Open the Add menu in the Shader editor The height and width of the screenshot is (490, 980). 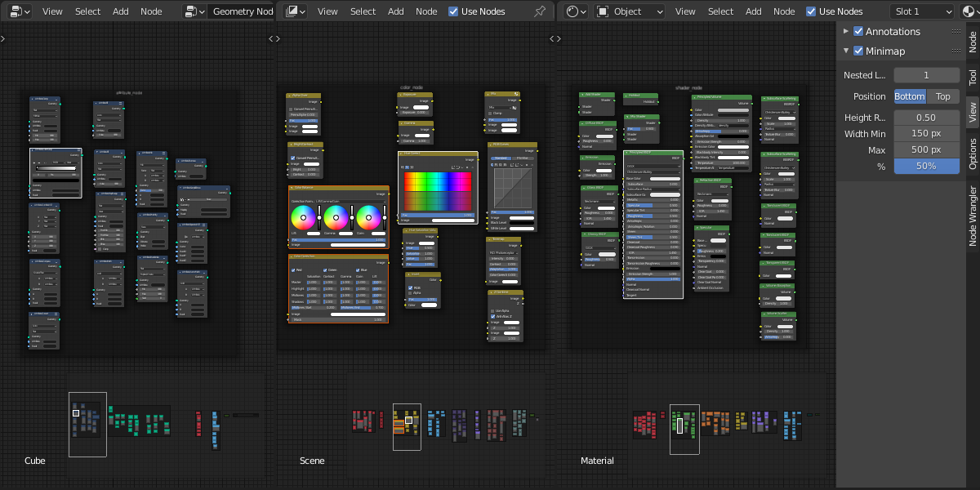pos(754,11)
